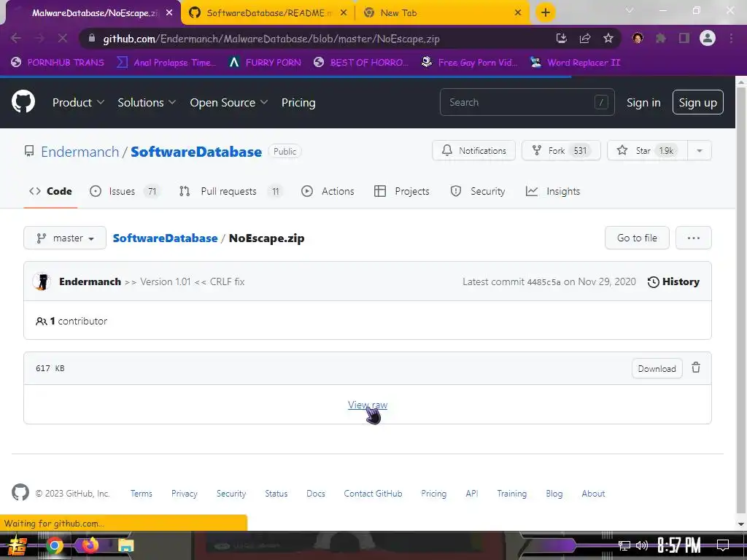Toggle the browser side panel icon
This screenshot has height=560, width=747.
coord(684,38)
